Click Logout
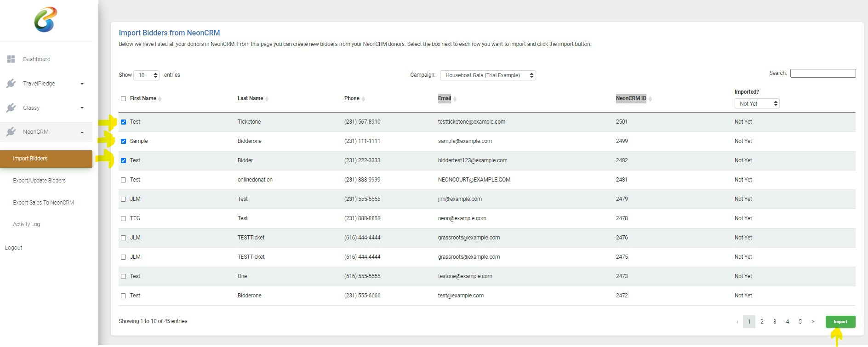This screenshot has height=347, width=868. point(13,248)
